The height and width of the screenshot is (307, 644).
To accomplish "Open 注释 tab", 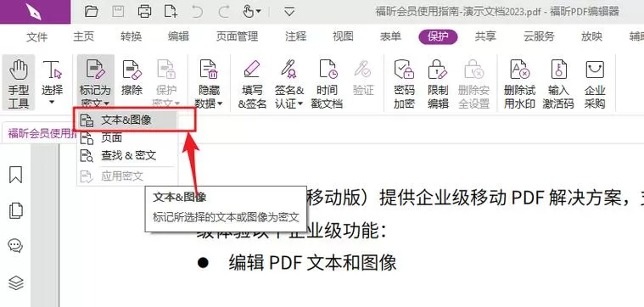I will tap(296, 36).
